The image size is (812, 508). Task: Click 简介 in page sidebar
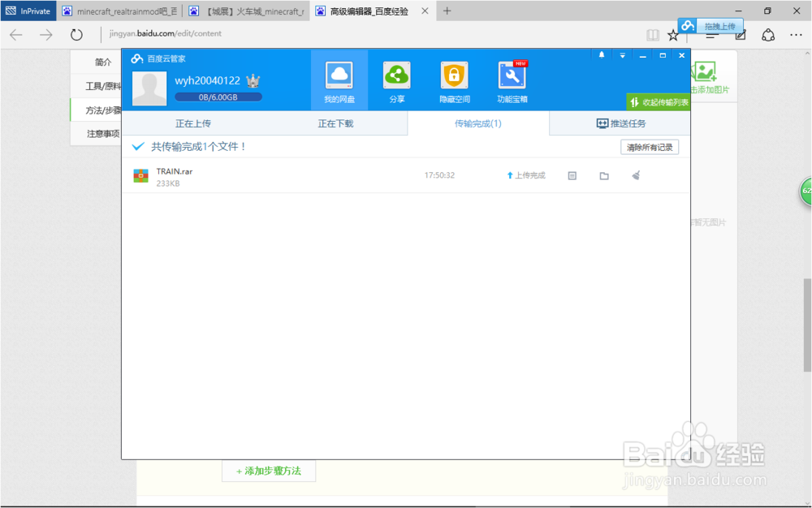(x=102, y=62)
